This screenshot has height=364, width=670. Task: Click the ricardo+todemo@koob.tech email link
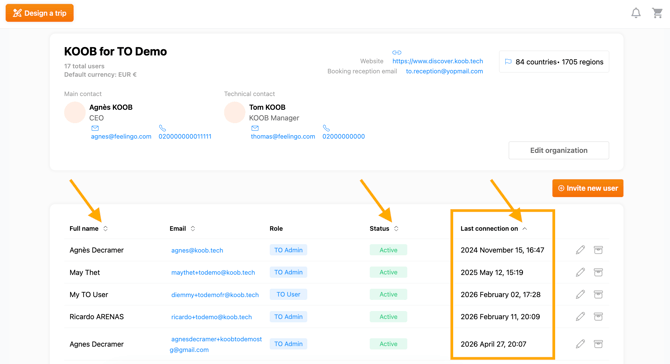click(212, 317)
